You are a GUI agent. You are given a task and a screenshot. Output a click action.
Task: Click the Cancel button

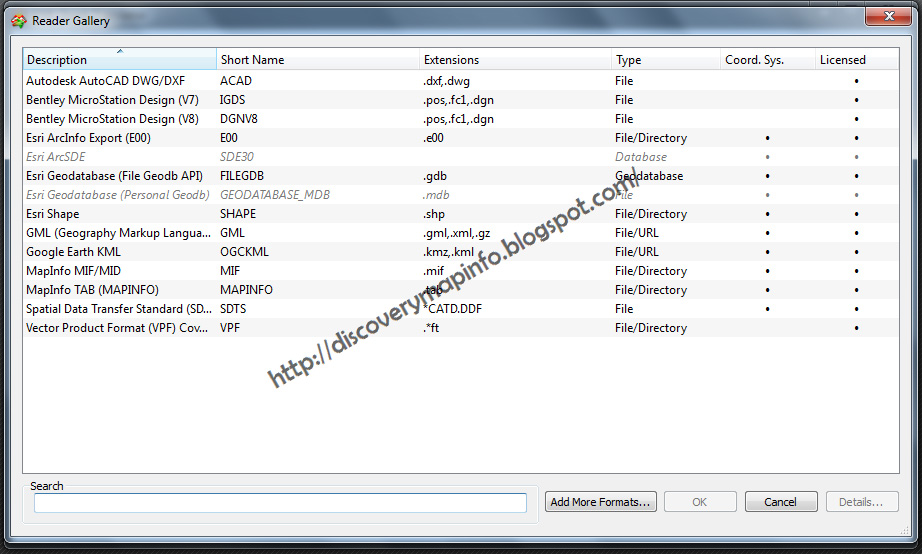coord(780,502)
